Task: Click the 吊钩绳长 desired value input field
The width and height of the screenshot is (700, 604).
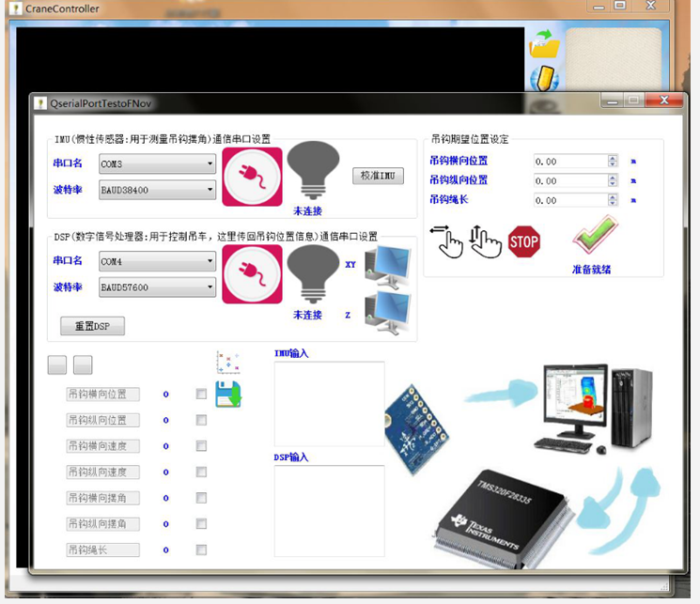Action: click(x=569, y=200)
